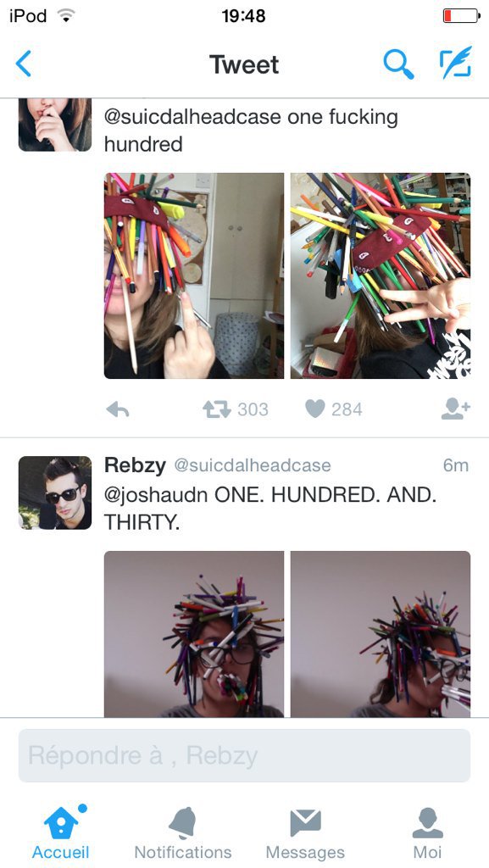The height and width of the screenshot is (868, 489).
Task: Tap the reply arrow under the first tweet
Action: coord(117,409)
